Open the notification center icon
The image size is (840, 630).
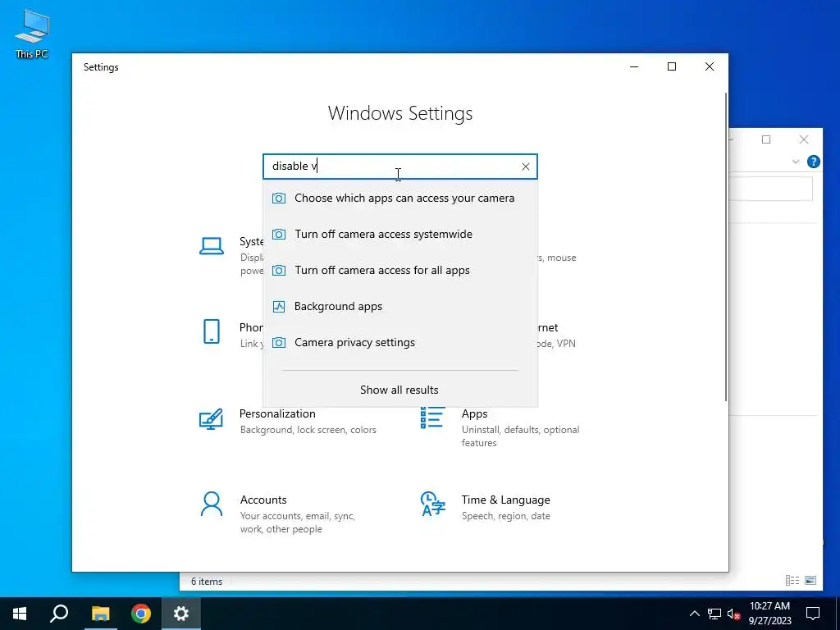click(x=813, y=614)
